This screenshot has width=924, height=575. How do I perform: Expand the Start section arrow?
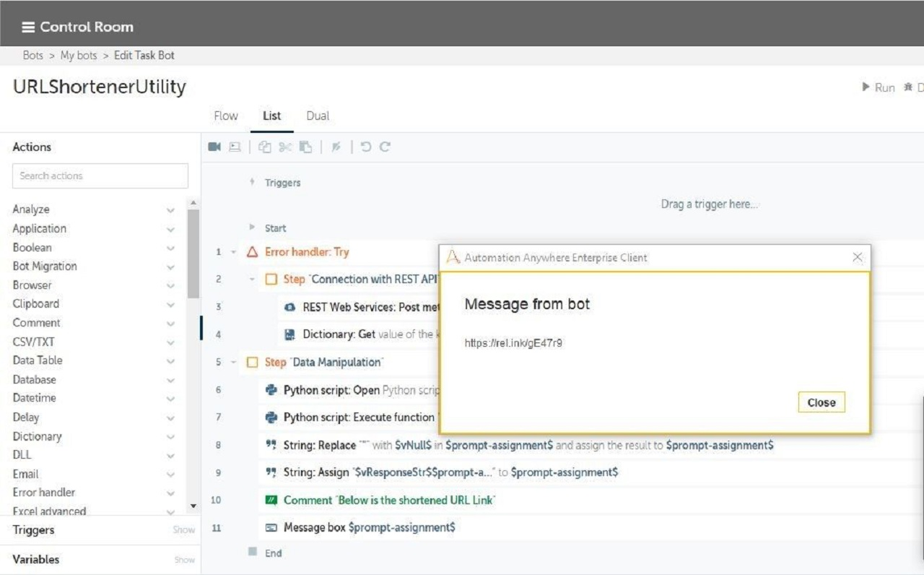pos(252,228)
